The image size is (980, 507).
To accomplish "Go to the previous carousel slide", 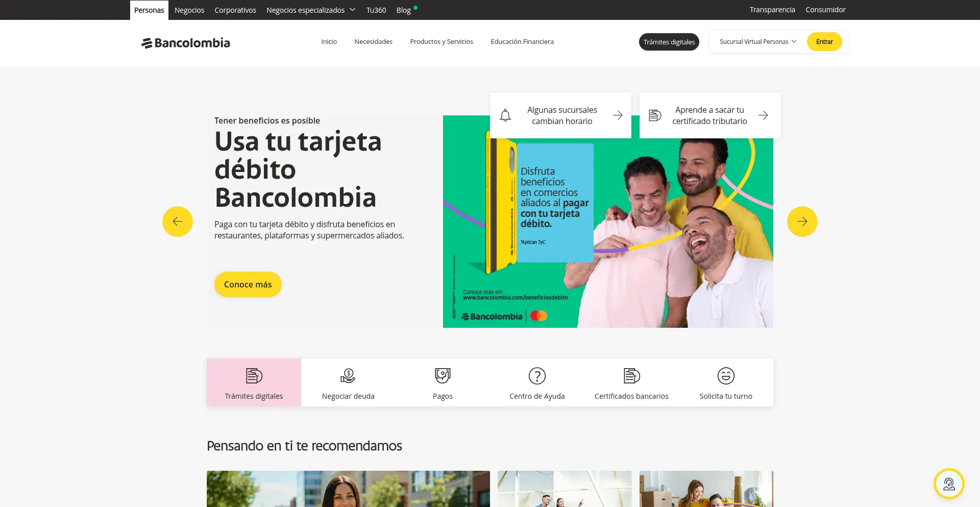I will pos(178,222).
